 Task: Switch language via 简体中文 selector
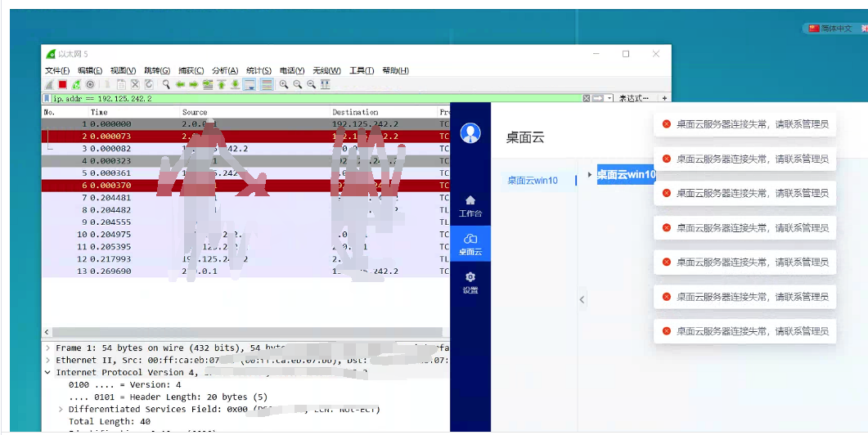[x=830, y=29]
